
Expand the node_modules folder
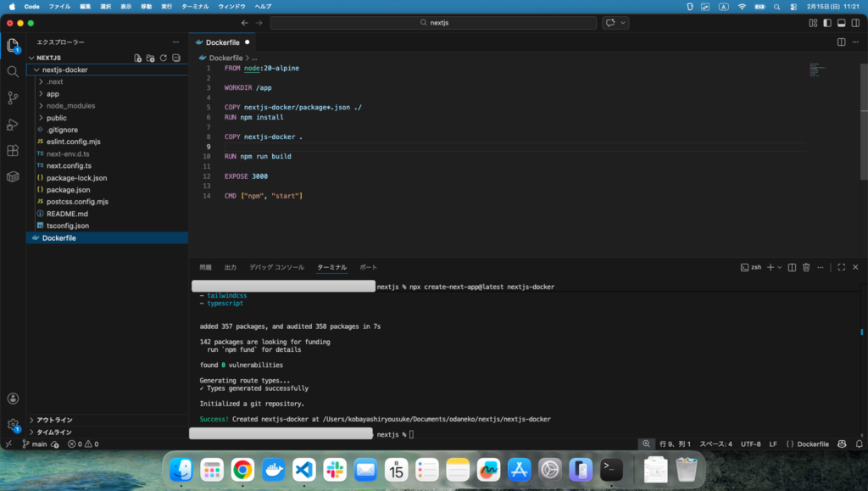pyautogui.click(x=70, y=106)
